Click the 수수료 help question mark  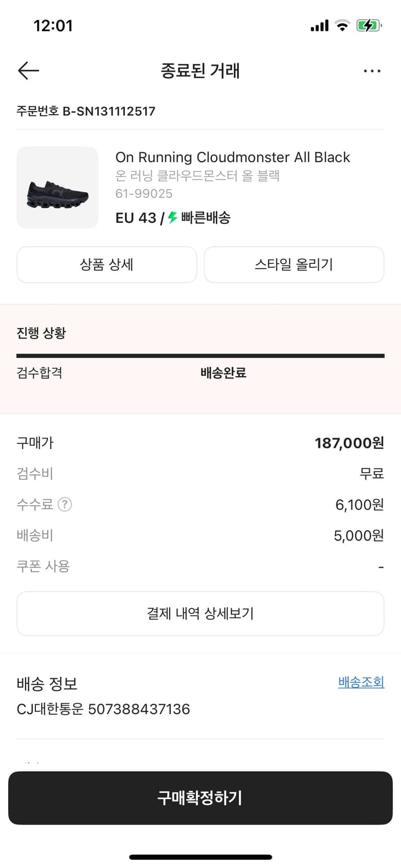coord(65,504)
